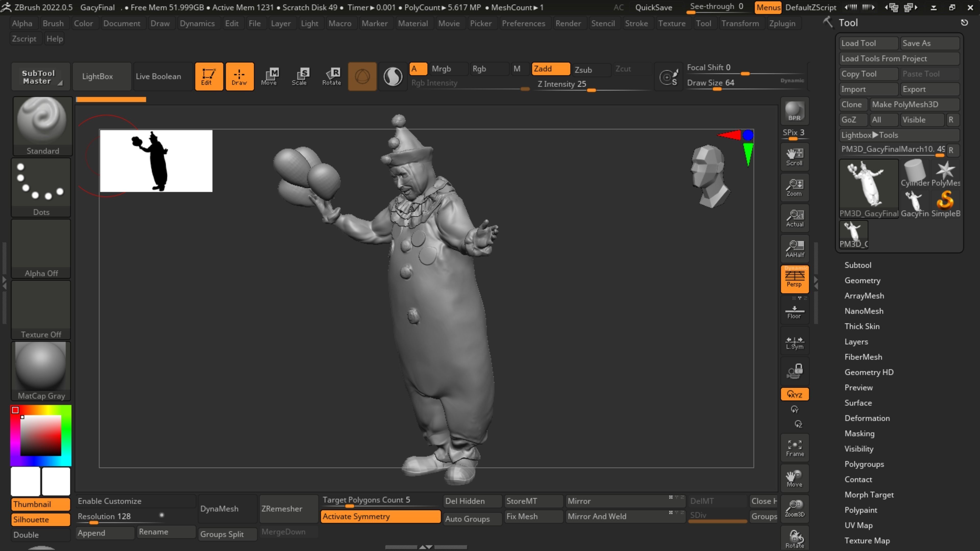Open the Dots stroke picker

pos(41,187)
